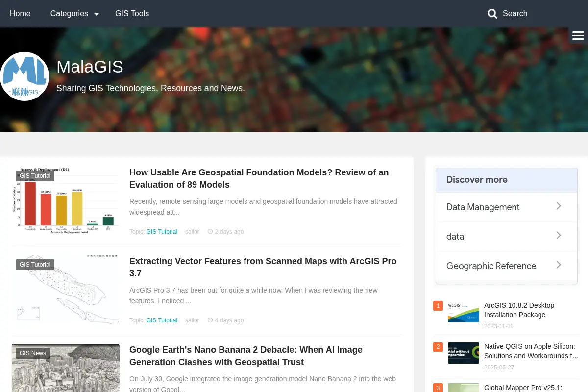This screenshot has width=588, height=392.
Task: Click 'Discover more' widget header
Action: 507,180
